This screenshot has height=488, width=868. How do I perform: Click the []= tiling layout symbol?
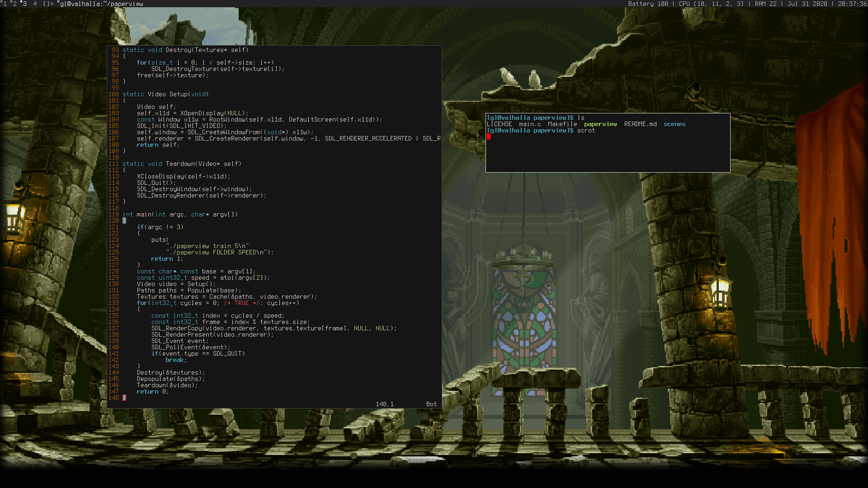point(48,4)
